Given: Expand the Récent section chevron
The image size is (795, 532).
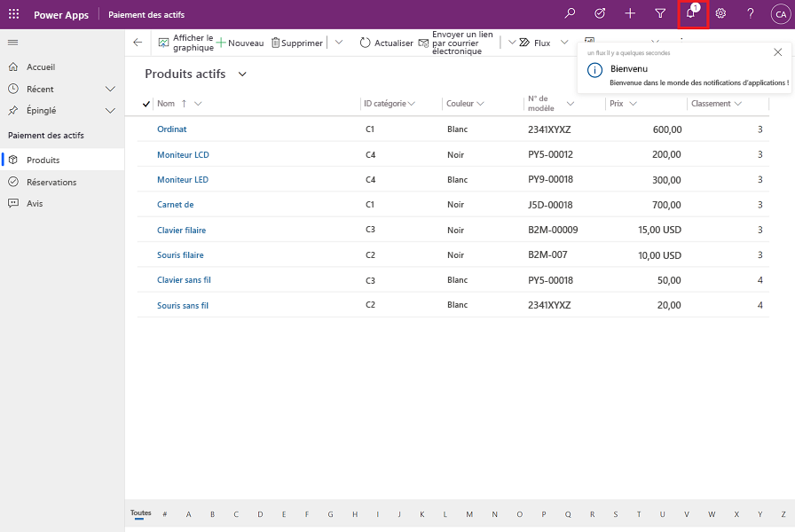Looking at the screenshot, I should [111, 89].
